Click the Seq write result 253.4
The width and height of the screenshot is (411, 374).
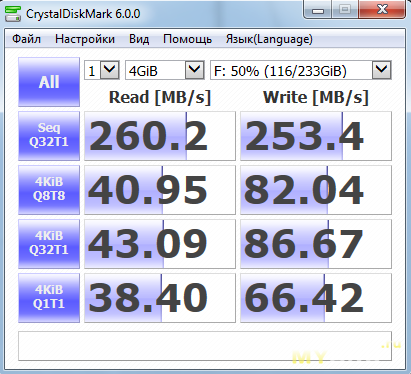(316, 136)
